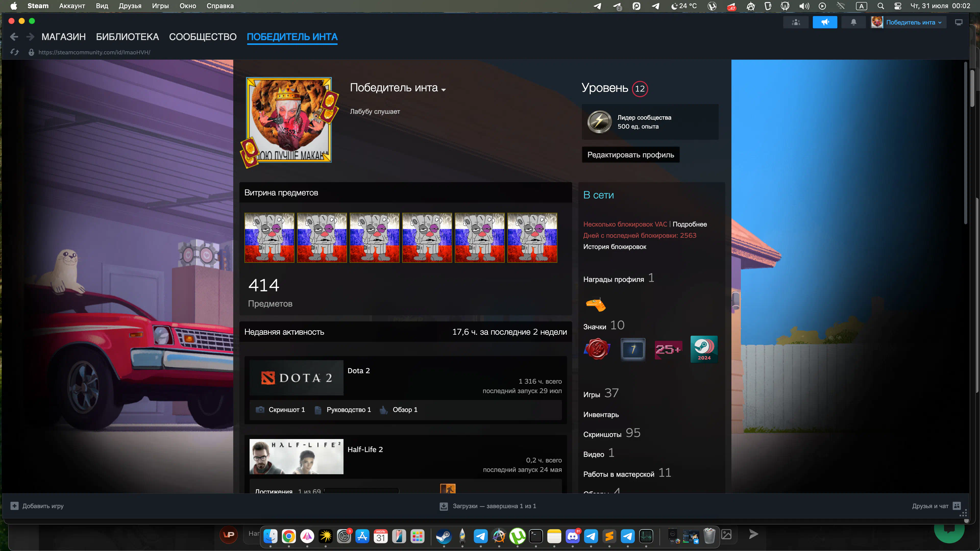The height and width of the screenshot is (551, 980).
Task: Open macOS Control Center in the menu bar
Action: (898, 6)
